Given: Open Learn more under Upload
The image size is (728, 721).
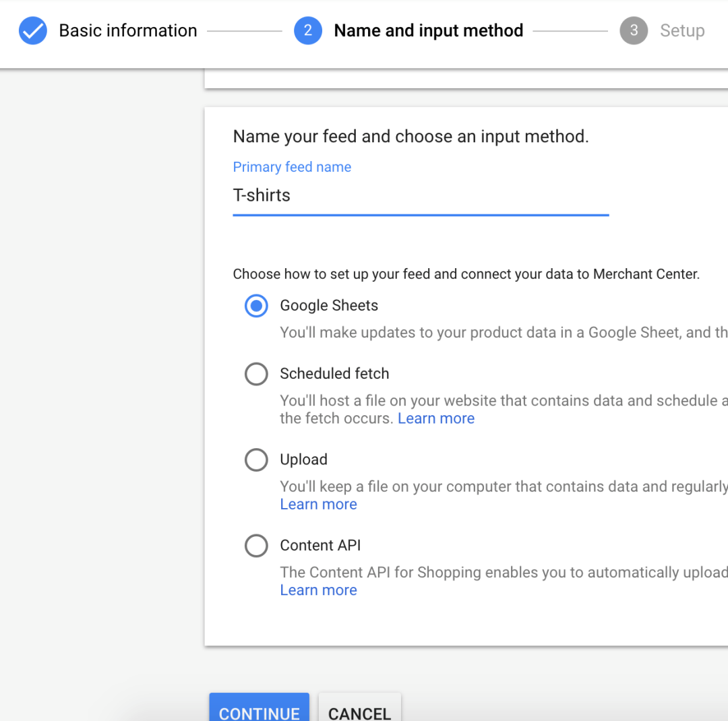Looking at the screenshot, I should [x=318, y=504].
